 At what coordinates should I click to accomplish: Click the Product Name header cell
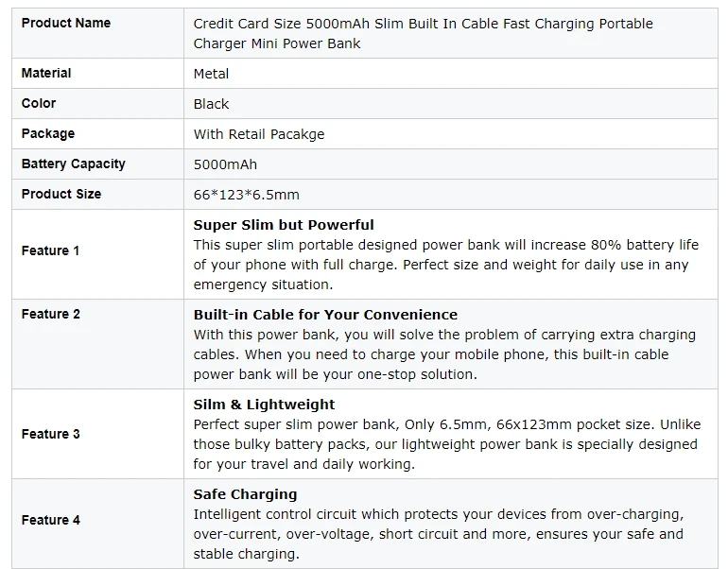pyautogui.click(x=97, y=33)
